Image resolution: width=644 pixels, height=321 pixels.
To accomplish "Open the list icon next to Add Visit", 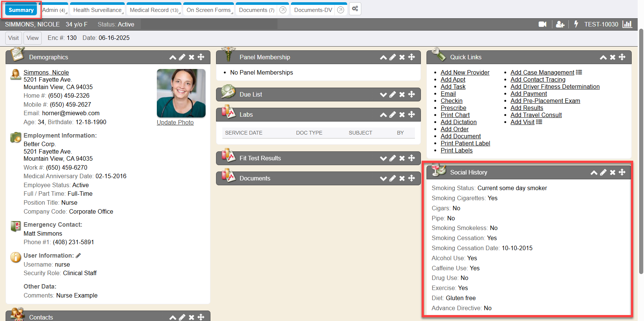I will [x=539, y=122].
